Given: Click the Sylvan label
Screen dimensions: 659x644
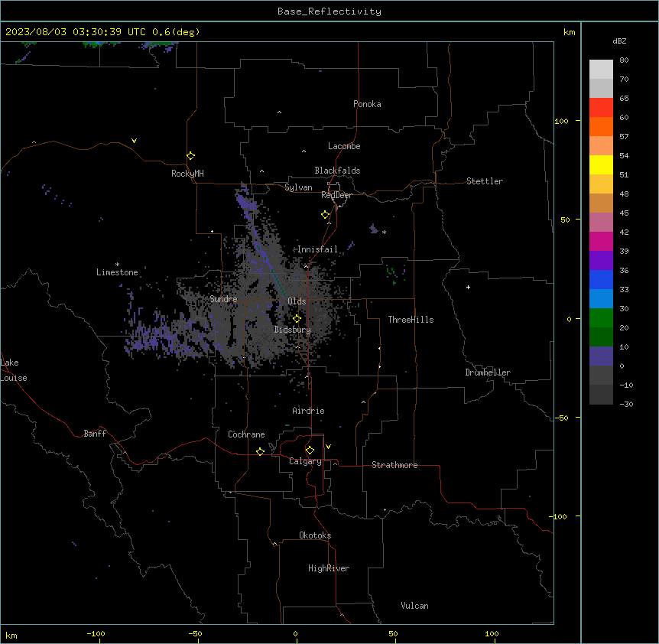Looking at the screenshot, I should [x=298, y=187].
